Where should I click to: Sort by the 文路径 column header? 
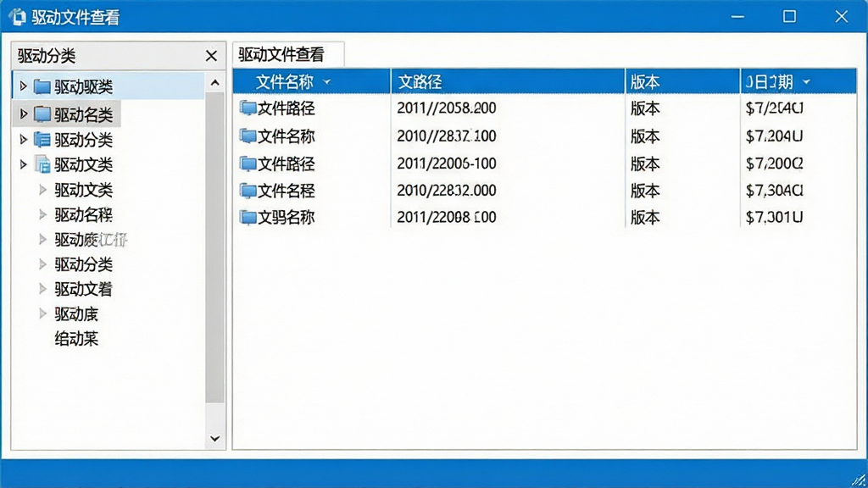pyautogui.click(x=508, y=82)
